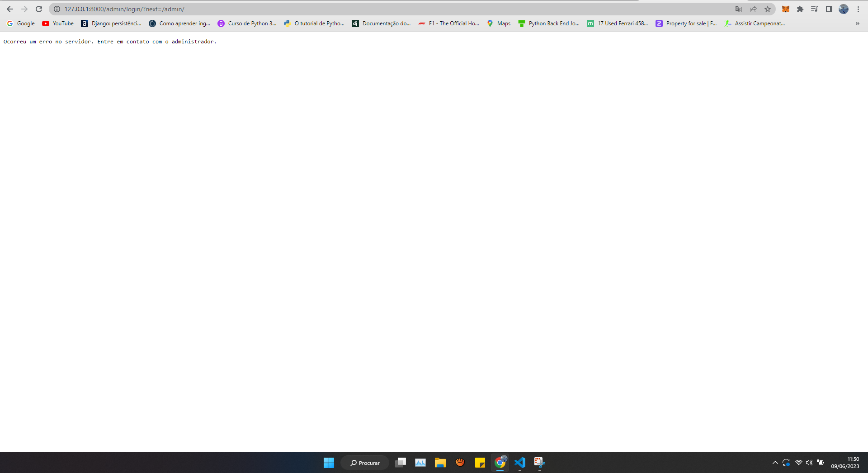The image size is (868, 473).
Task: Open the Property for sale bookmark
Action: coord(686,23)
